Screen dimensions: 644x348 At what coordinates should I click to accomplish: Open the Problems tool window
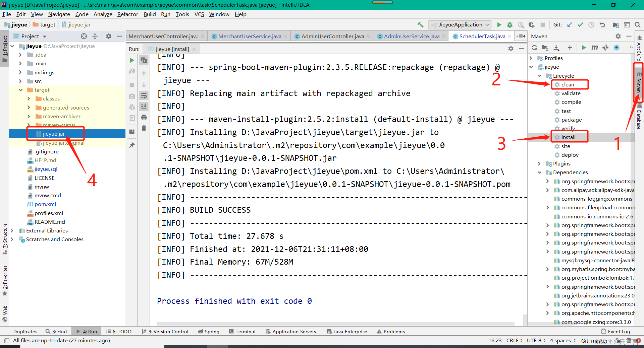click(x=391, y=332)
